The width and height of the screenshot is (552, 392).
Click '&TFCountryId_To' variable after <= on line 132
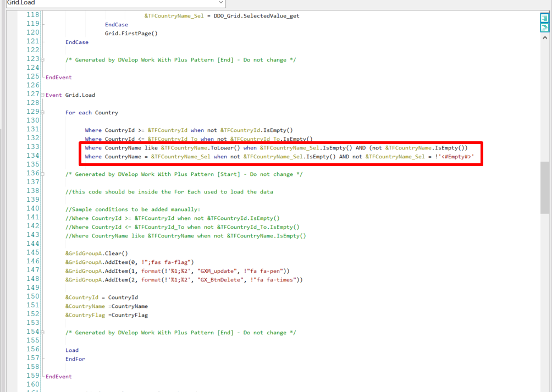(x=173, y=139)
